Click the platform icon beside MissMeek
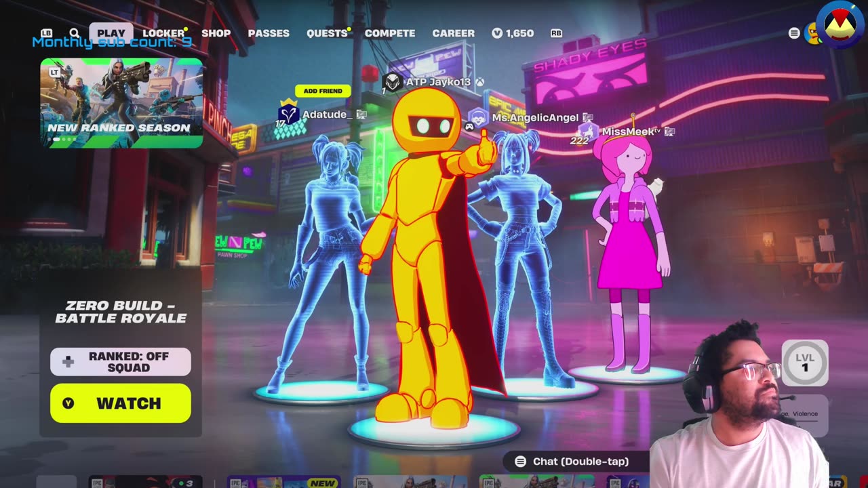 tap(669, 131)
